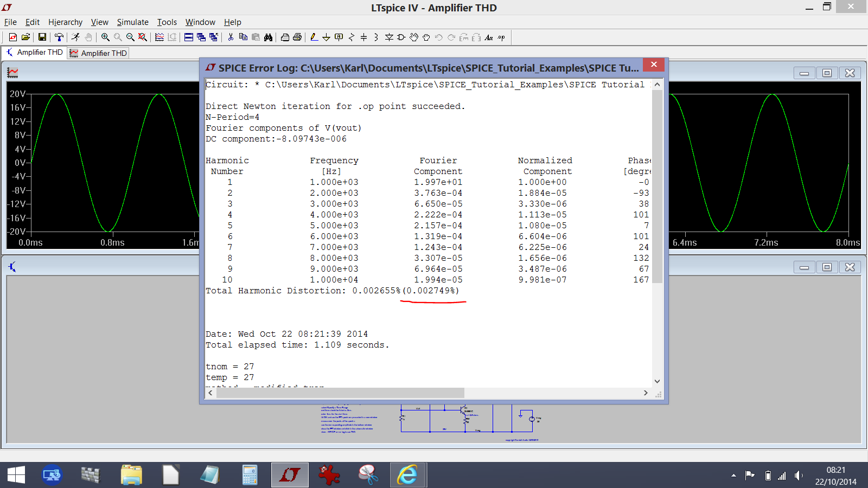868x488 pixels.
Task: Cascade windows using the toolbar icon
Action: [x=201, y=37]
